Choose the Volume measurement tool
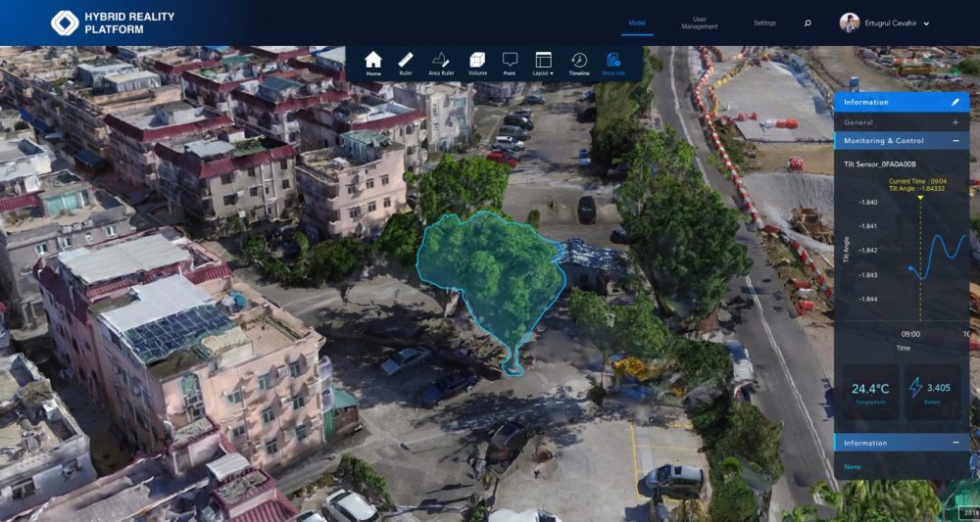The height and width of the screenshot is (522, 980). [x=477, y=64]
